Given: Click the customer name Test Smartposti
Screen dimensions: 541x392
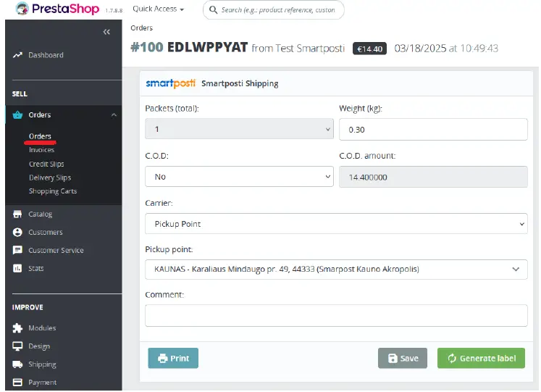Looking at the screenshot, I should pyautogui.click(x=310, y=49).
